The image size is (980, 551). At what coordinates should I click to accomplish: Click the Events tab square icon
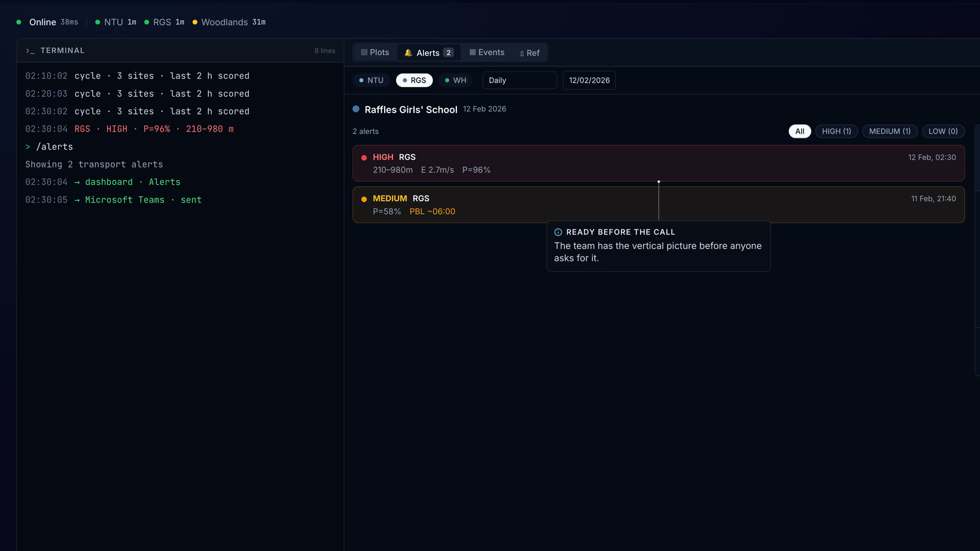click(x=473, y=53)
